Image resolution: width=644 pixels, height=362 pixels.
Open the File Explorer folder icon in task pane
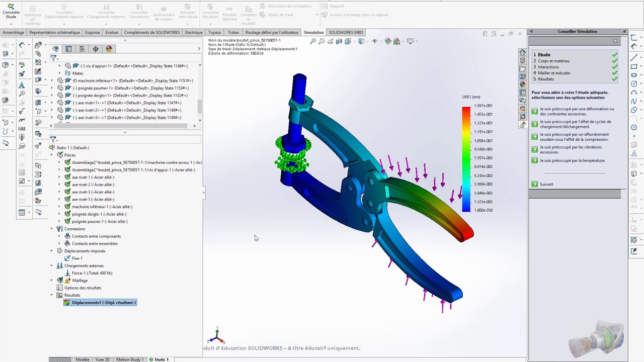523,68
